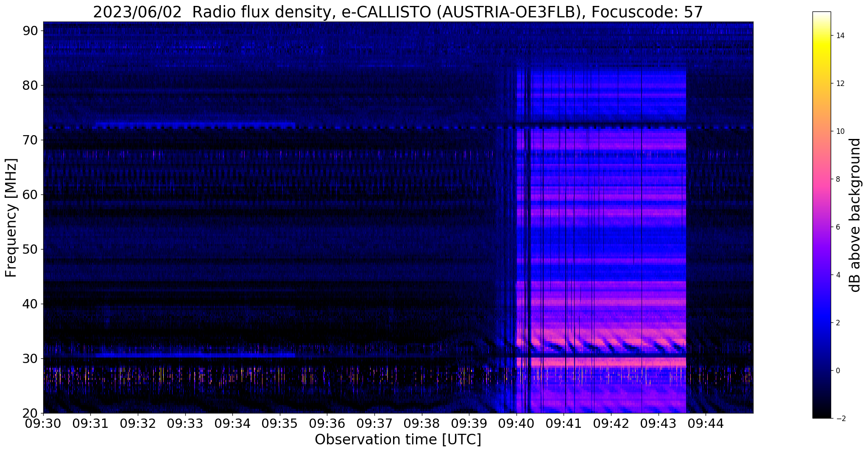Click the 20 MHz frequency tick label
The image size is (868, 452).
[x=30, y=413]
